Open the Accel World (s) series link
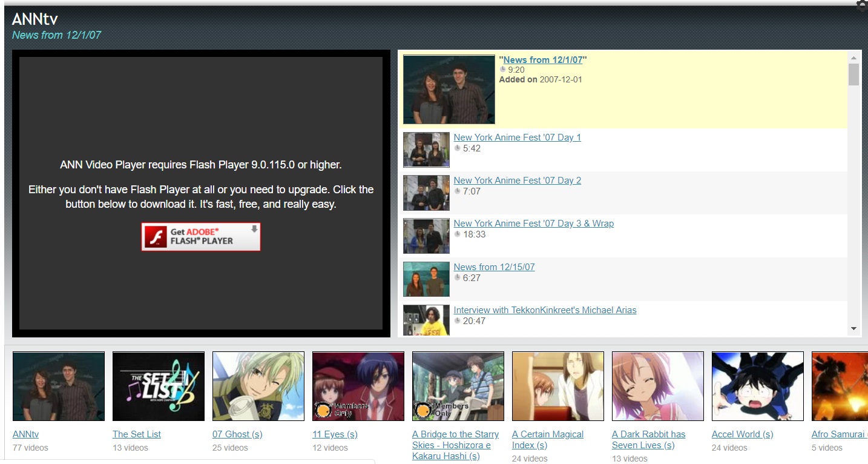This screenshot has height=464, width=868. pos(743,434)
